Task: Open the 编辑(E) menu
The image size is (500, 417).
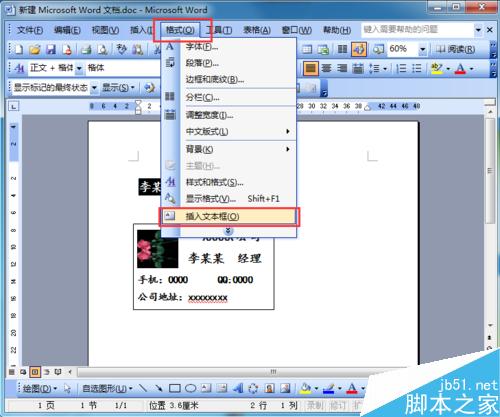Action: 67,30
